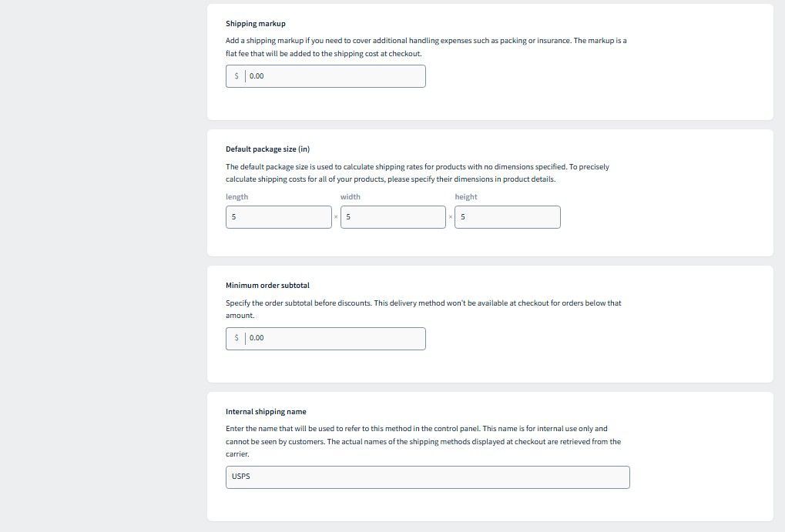785x532 pixels.
Task: Click the internal shipping name description paragraph
Action: [424, 441]
